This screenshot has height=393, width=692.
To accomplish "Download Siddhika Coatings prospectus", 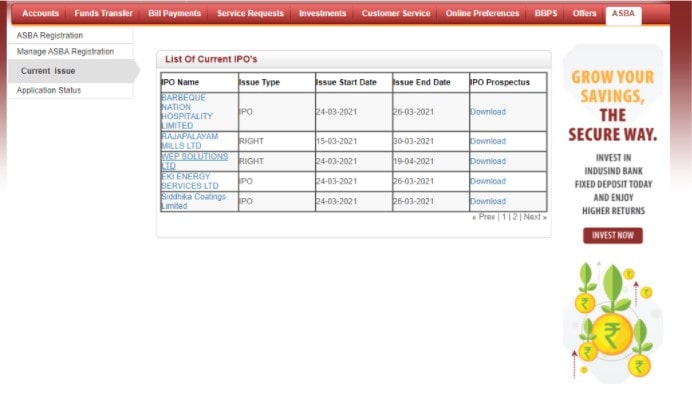I will tap(488, 201).
